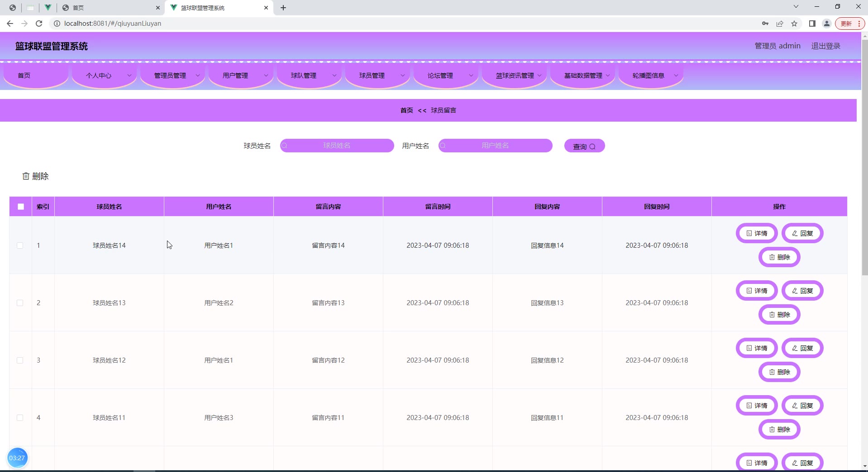The image size is (868, 472).
Task: Click the 03:27 timer bubble
Action: (17, 458)
